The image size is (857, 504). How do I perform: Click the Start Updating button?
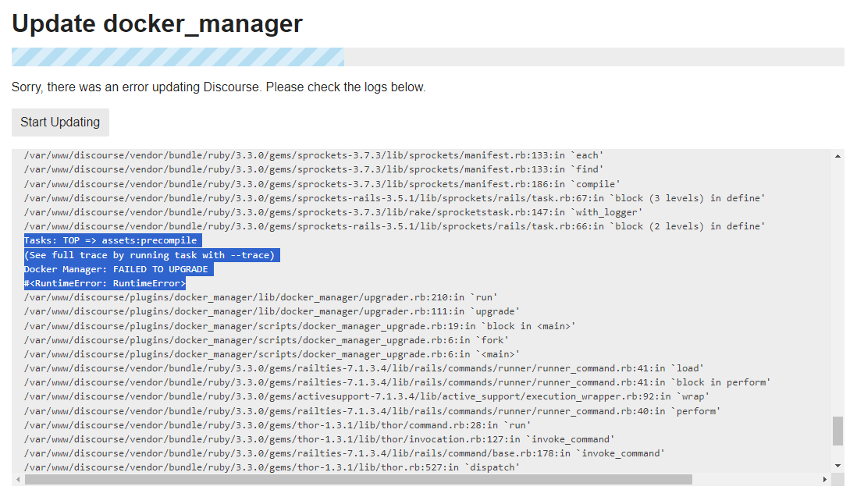pyautogui.click(x=60, y=122)
